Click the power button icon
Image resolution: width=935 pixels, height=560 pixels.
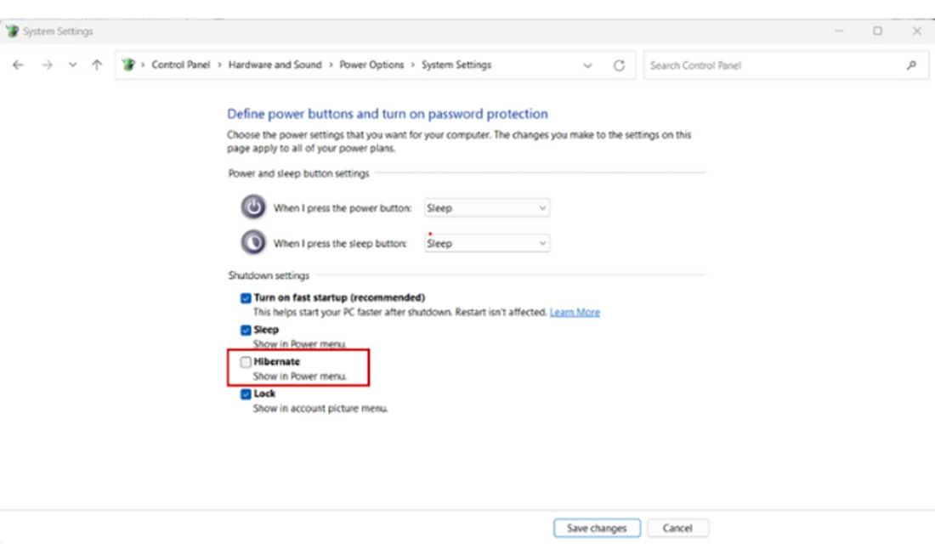pos(252,207)
